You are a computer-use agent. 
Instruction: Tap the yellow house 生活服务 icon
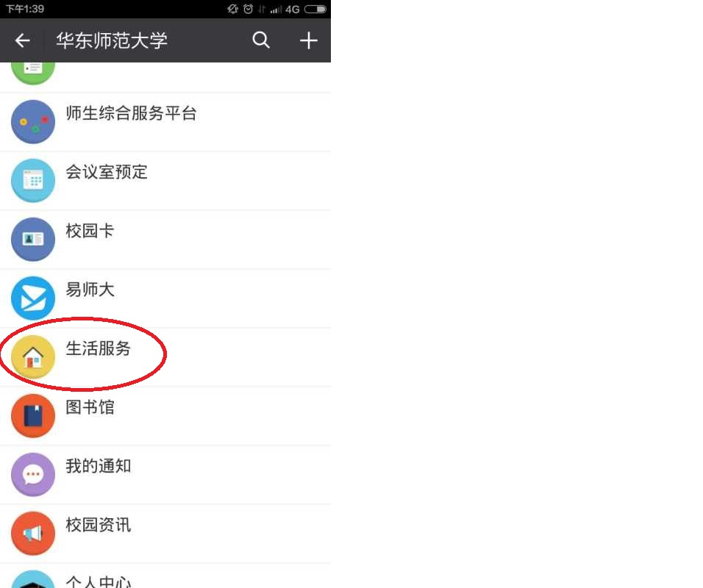click(33, 356)
